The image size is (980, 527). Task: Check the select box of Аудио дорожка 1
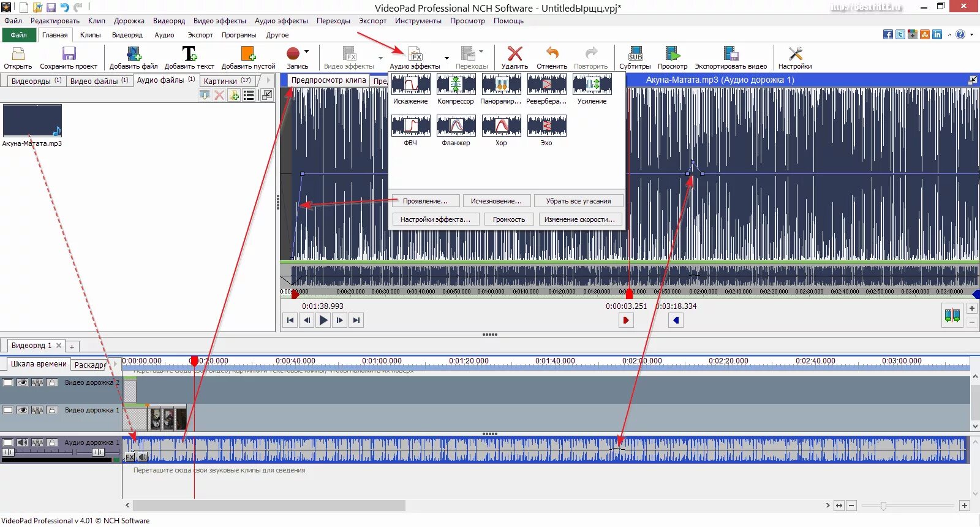click(8, 442)
